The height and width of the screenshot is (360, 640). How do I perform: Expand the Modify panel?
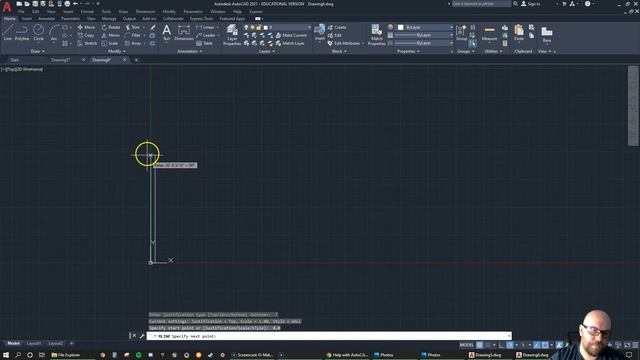point(117,51)
